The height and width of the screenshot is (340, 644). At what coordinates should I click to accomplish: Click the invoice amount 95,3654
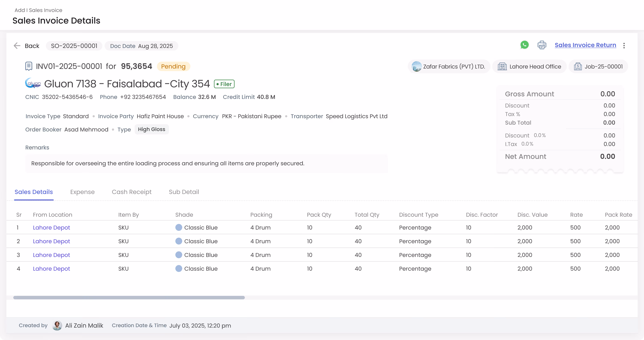tap(137, 66)
